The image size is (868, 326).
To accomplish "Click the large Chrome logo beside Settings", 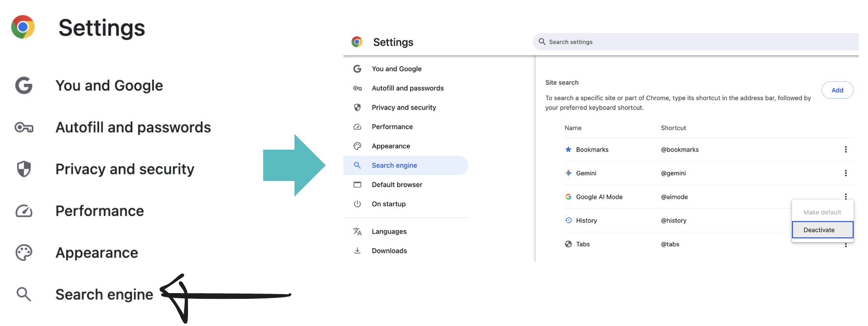I will coord(23,27).
